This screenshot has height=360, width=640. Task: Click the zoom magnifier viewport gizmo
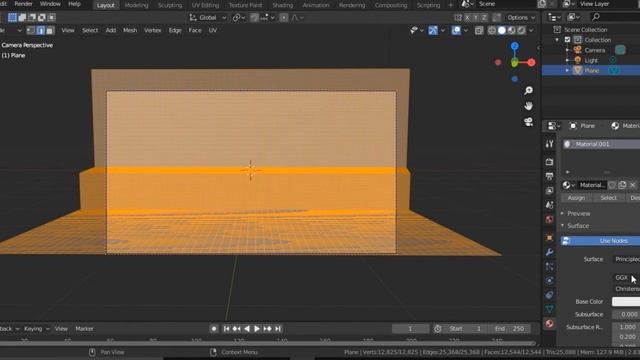coord(529,91)
